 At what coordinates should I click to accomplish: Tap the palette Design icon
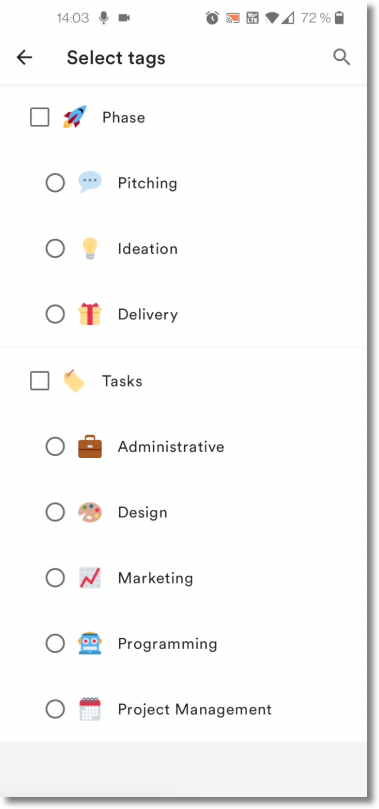pos(90,512)
